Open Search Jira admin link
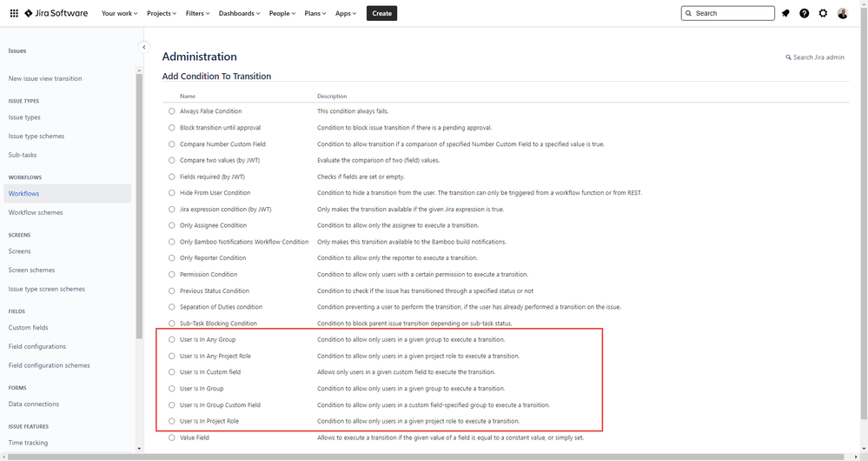Screen dimensions: 868x461 [815, 57]
